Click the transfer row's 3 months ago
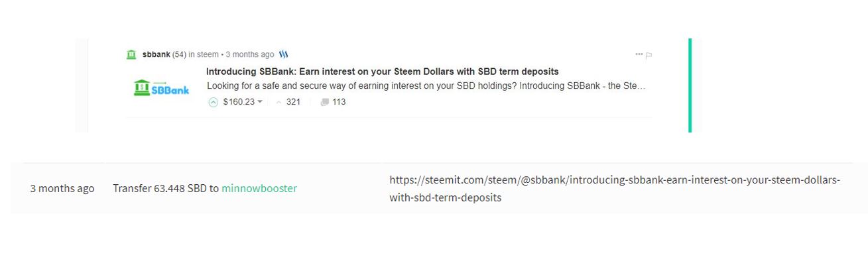The image size is (868, 265). [x=62, y=188]
